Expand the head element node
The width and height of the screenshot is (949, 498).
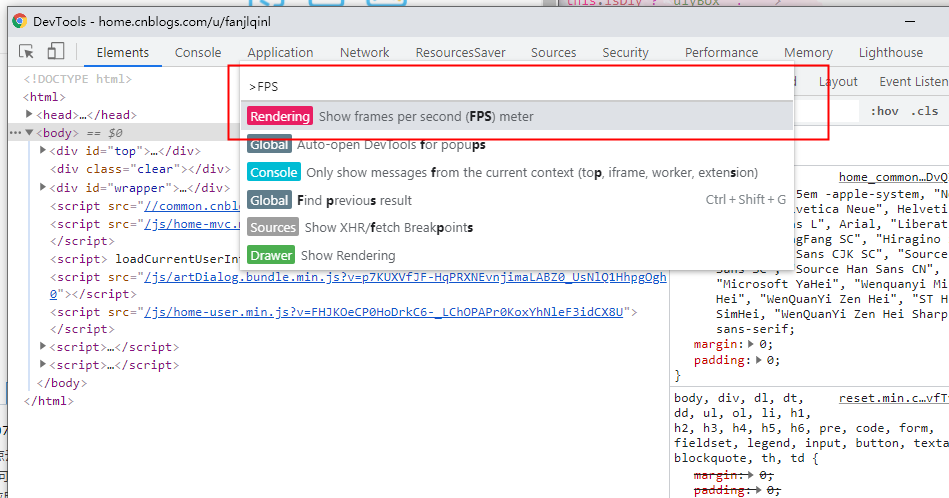pos(28,114)
